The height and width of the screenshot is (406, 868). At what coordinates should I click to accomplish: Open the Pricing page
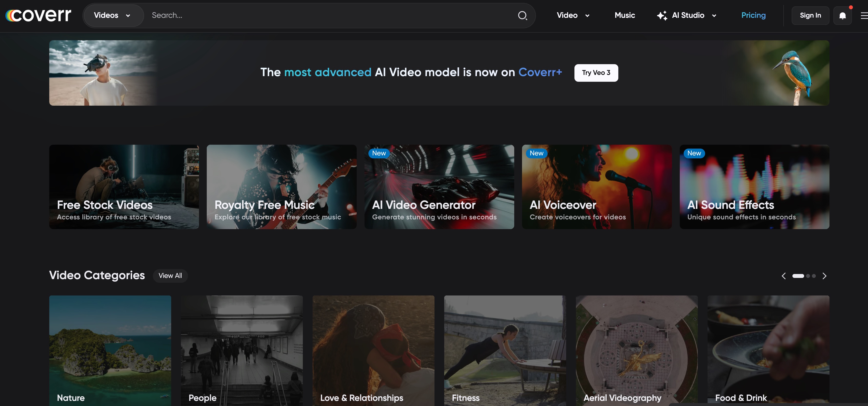753,15
